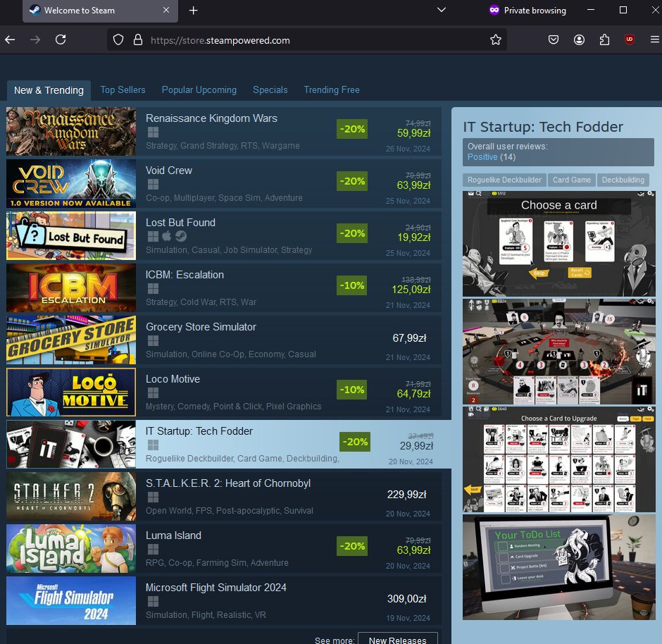662x644 pixels.
Task: Click Windows icon under Lost But Found
Action: click(154, 237)
